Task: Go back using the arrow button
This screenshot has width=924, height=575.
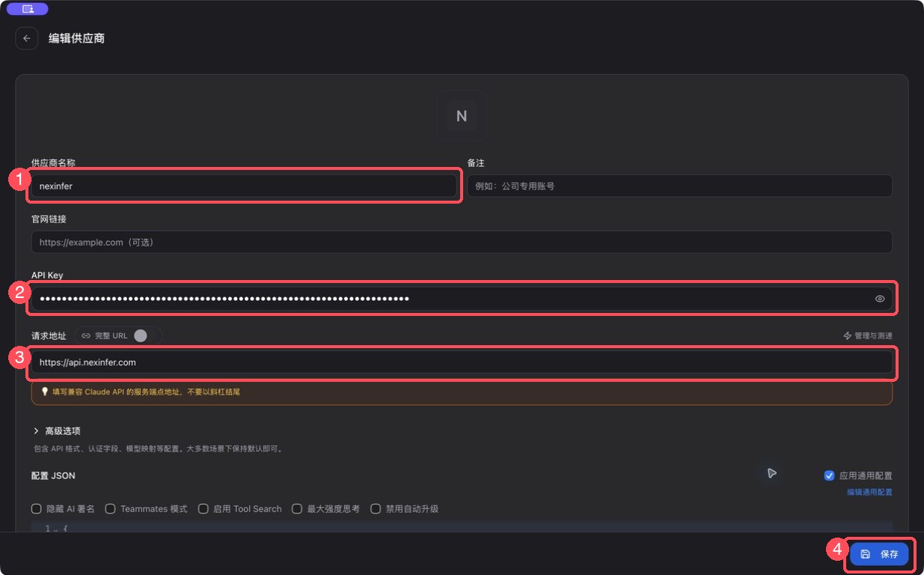Action: click(27, 38)
